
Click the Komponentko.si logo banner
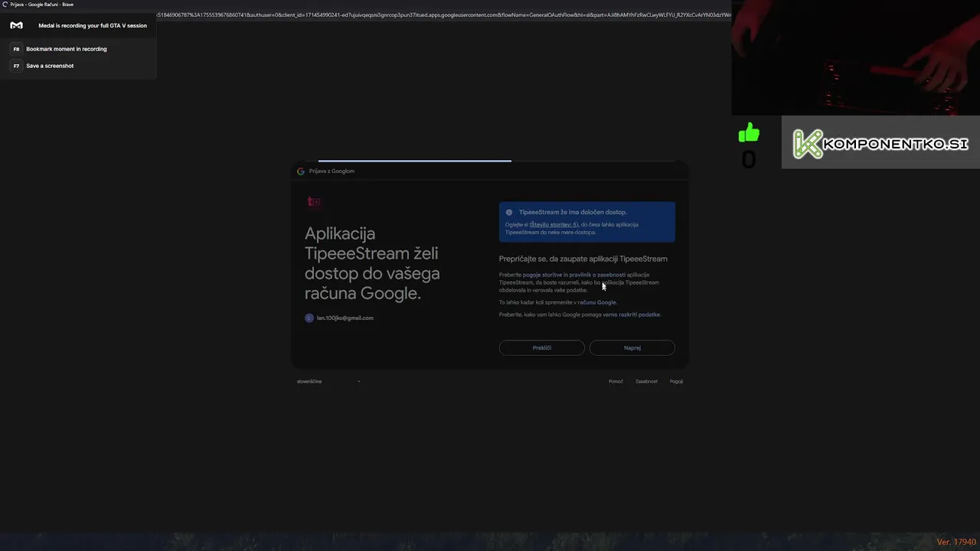point(880,143)
